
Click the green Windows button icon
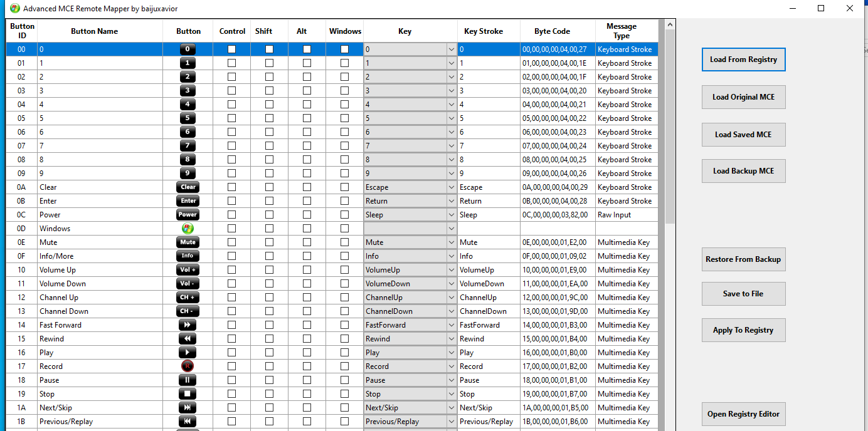click(x=188, y=228)
